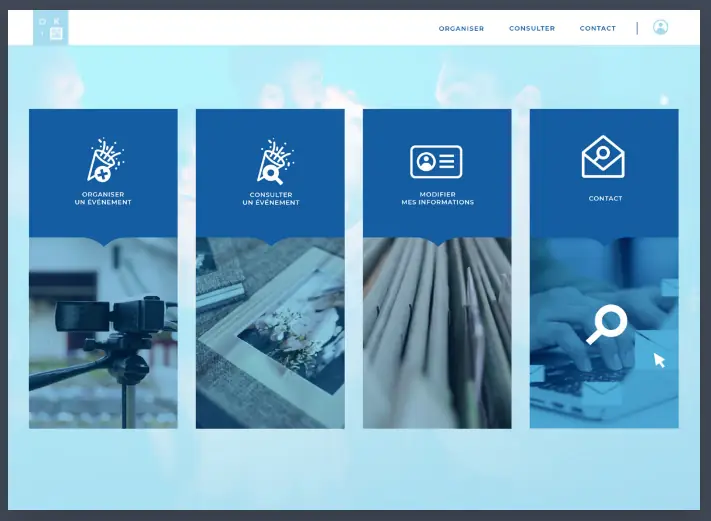
Task: Click the CONTACT card label text
Action: [x=605, y=199]
